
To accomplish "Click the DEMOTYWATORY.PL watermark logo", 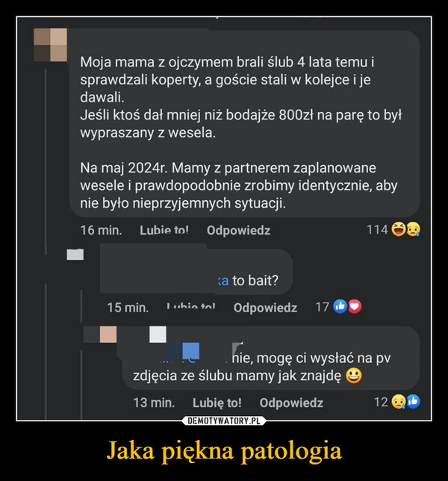I will pyautogui.click(x=224, y=421).
